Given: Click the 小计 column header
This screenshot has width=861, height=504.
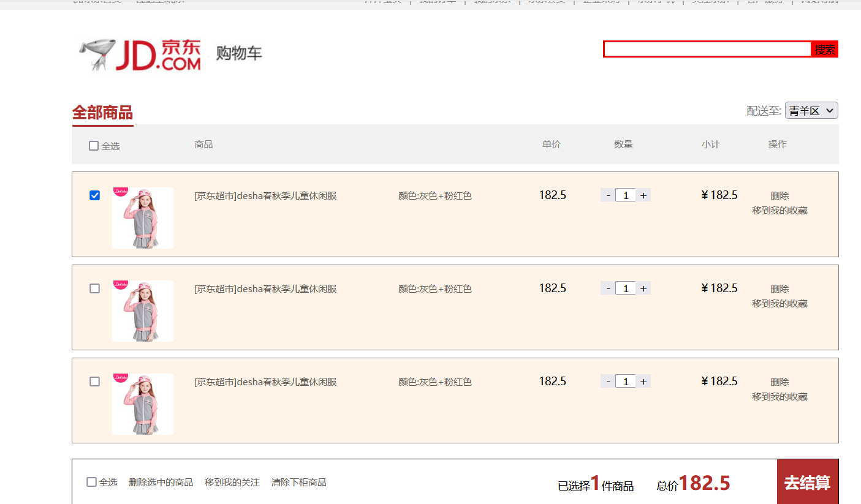Looking at the screenshot, I should tap(711, 145).
